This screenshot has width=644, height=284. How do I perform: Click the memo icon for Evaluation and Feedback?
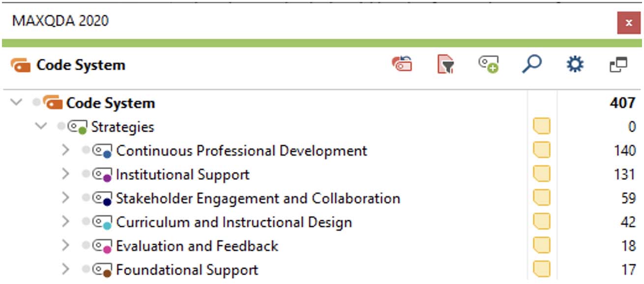542,246
